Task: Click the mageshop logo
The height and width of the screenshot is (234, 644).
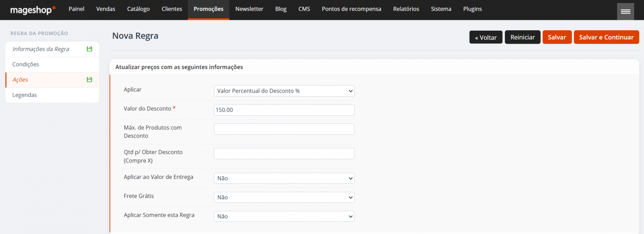Action: 33,10
